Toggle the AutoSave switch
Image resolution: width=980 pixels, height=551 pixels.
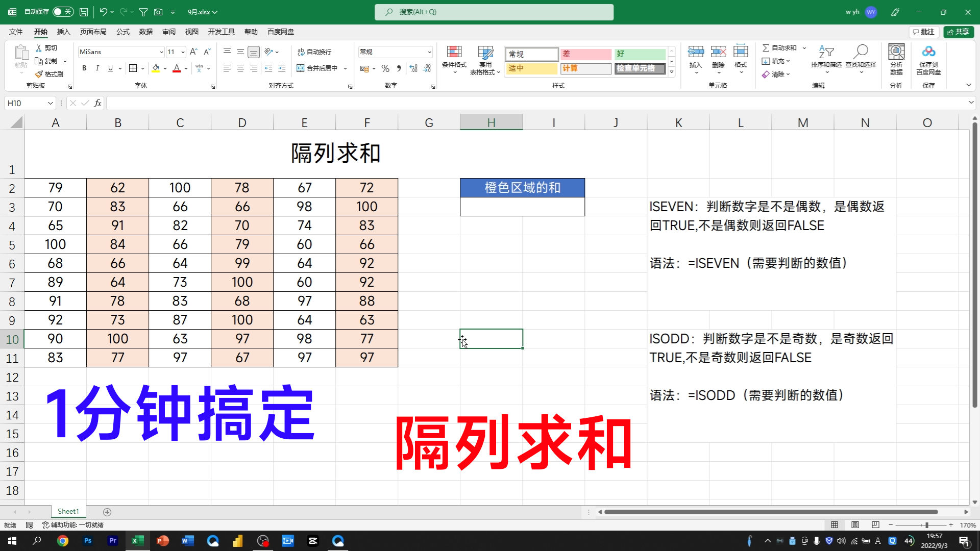click(63, 12)
